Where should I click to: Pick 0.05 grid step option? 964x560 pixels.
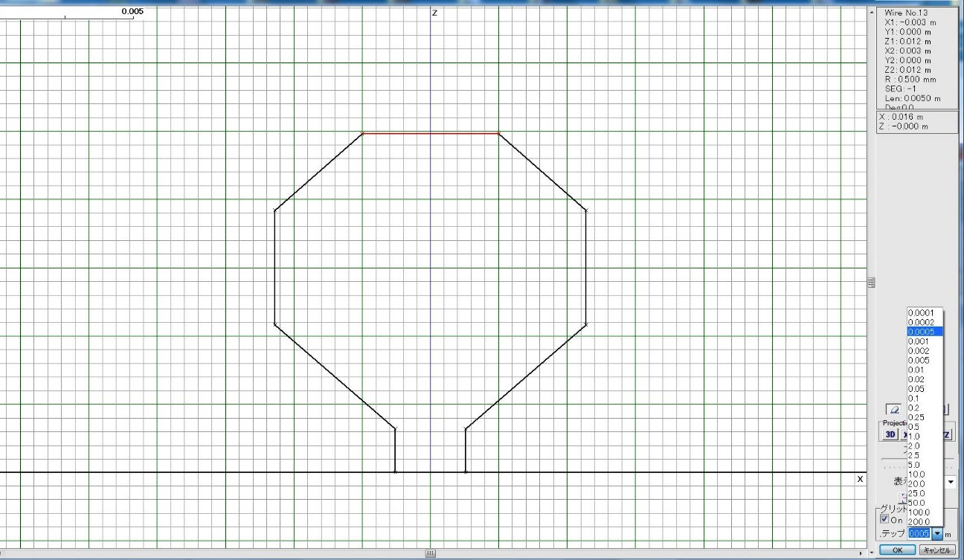(x=925, y=389)
